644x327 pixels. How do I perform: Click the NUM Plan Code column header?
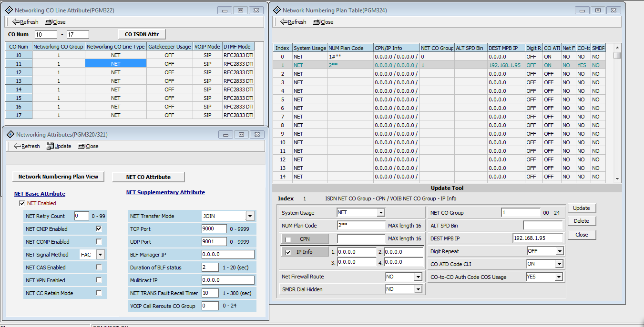pyautogui.click(x=350, y=48)
